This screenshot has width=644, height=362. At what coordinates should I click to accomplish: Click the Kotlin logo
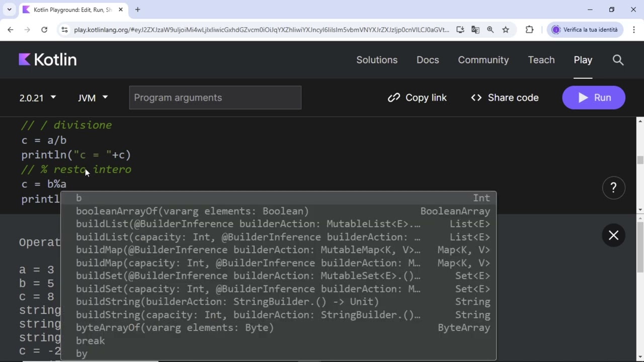coord(48,60)
